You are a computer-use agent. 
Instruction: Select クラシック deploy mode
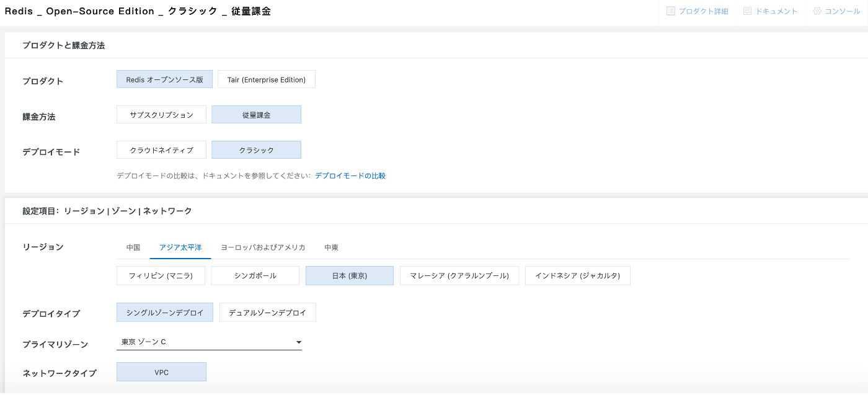click(x=256, y=150)
